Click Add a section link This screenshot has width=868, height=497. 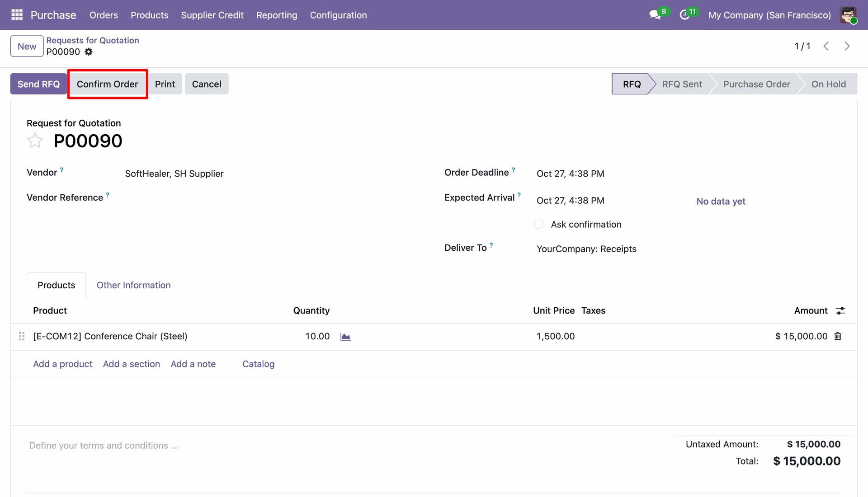tap(132, 364)
